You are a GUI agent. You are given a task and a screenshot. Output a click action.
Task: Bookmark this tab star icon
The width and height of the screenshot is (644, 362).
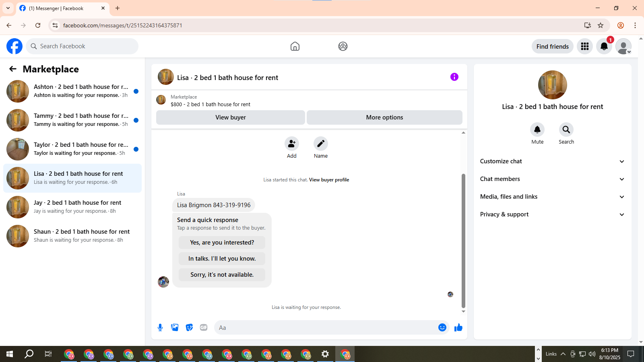pyautogui.click(x=601, y=25)
